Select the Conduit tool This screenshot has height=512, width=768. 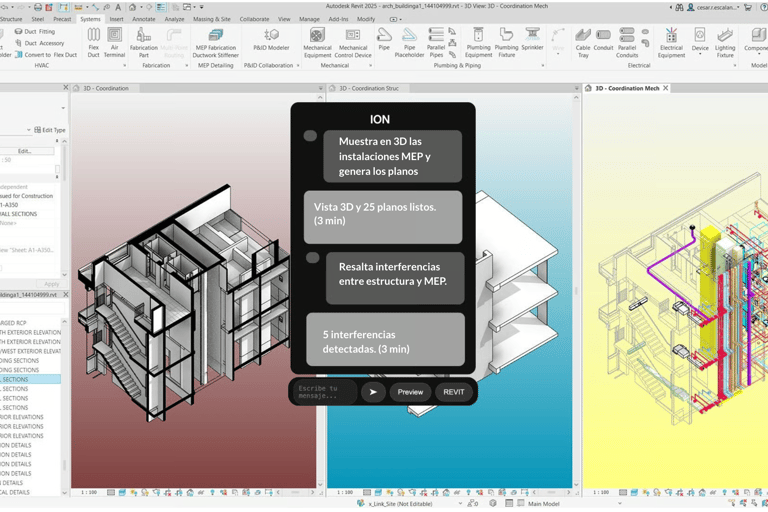coord(603,39)
